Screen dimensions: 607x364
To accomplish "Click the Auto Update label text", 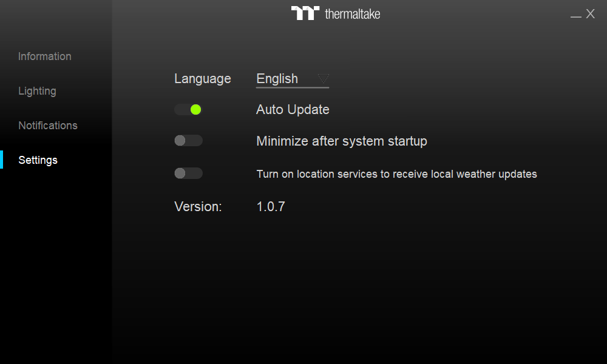I will (x=293, y=110).
